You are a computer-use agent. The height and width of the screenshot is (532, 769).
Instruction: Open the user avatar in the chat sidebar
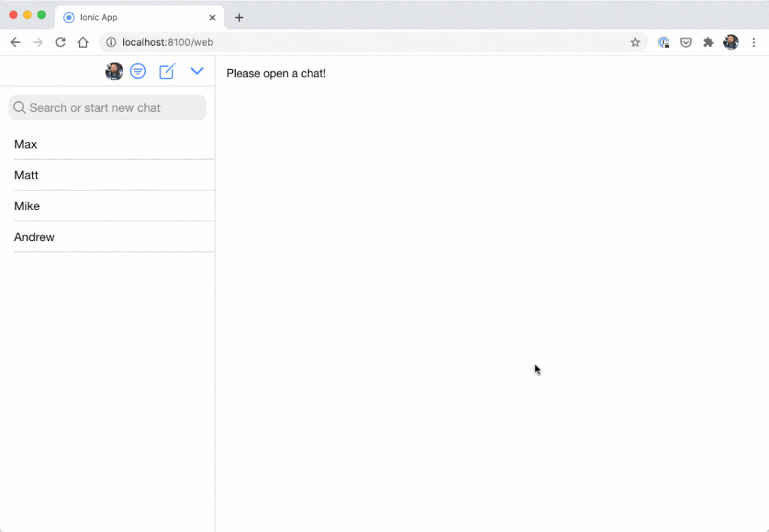114,71
